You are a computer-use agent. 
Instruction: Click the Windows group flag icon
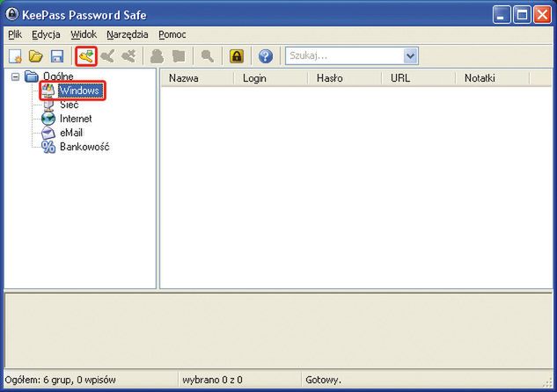(x=48, y=91)
